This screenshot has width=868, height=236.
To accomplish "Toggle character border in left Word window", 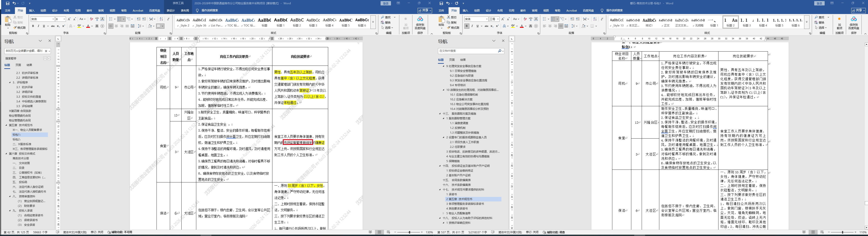I will pos(103,19).
